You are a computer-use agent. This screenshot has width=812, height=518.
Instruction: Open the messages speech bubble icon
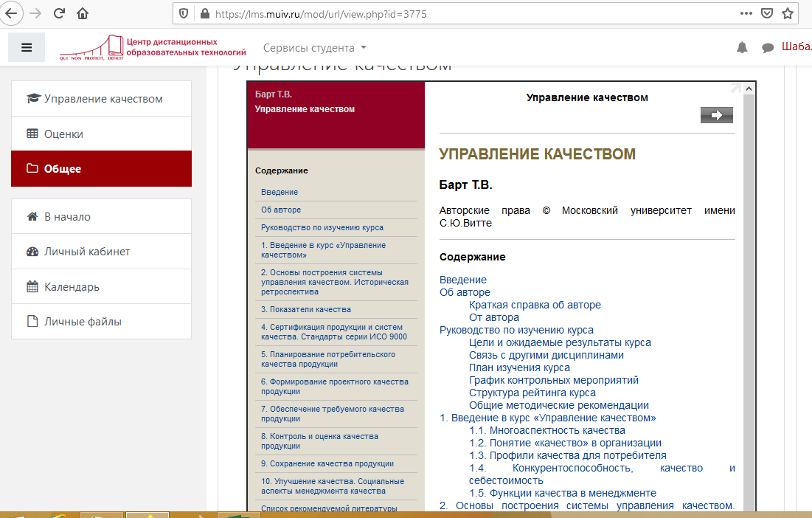(767, 48)
